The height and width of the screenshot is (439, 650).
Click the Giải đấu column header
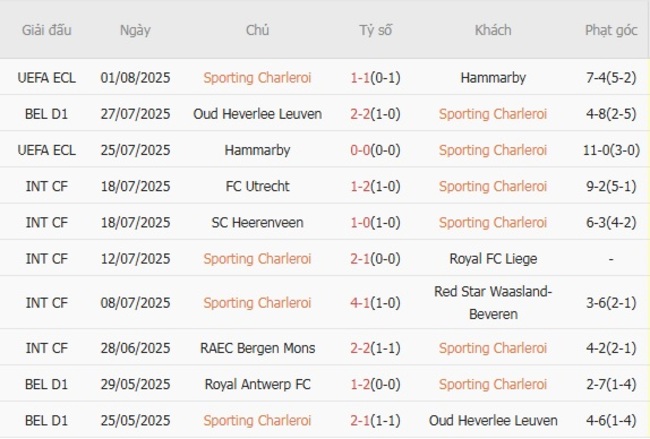(47, 30)
